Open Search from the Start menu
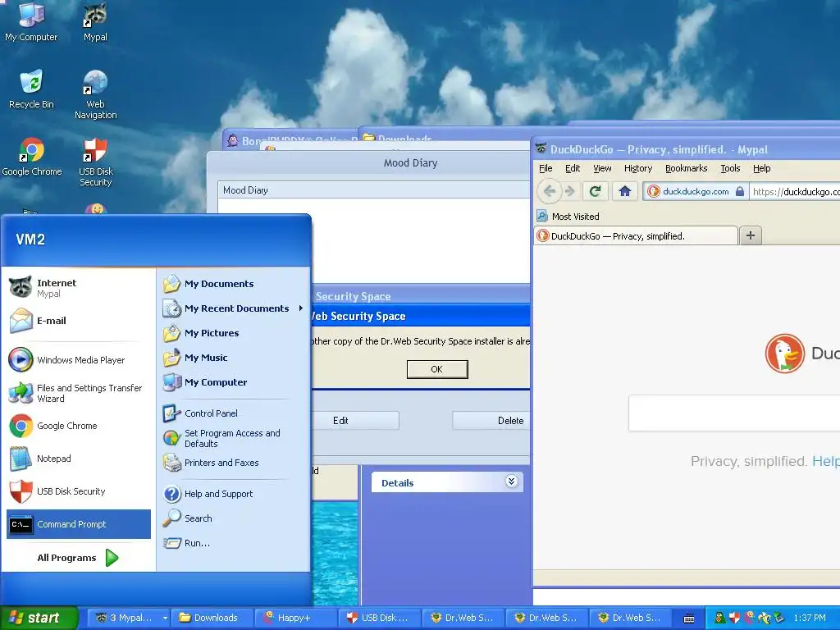The width and height of the screenshot is (840, 630). (234, 518)
